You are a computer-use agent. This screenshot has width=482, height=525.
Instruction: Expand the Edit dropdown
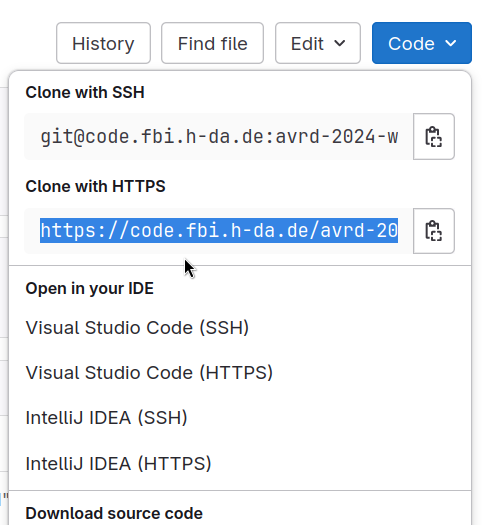[x=318, y=43]
